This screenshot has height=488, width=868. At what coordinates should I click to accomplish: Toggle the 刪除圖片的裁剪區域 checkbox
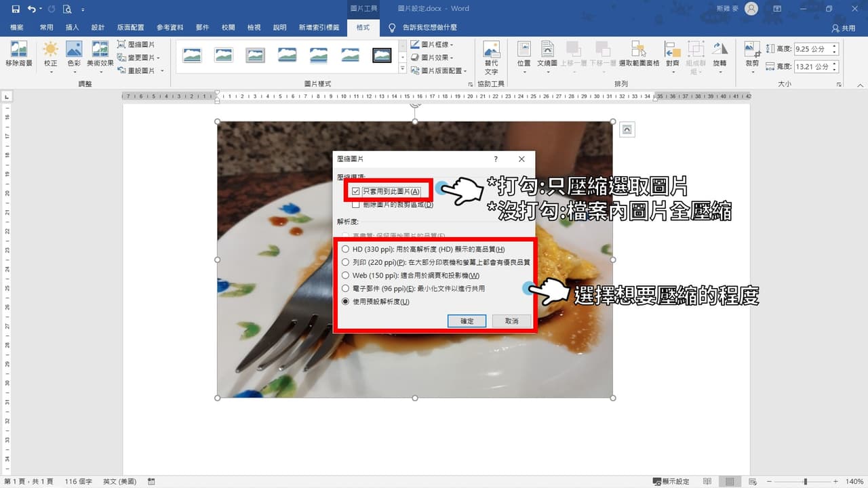tap(356, 205)
